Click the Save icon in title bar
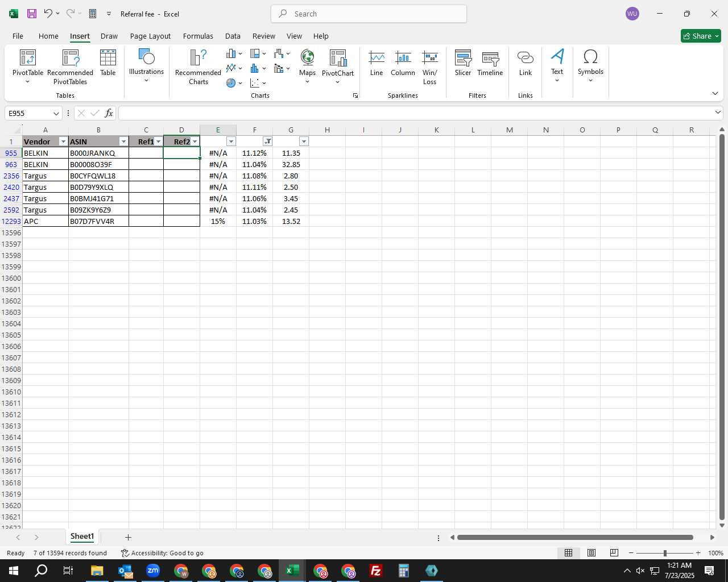 [x=32, y=14]
